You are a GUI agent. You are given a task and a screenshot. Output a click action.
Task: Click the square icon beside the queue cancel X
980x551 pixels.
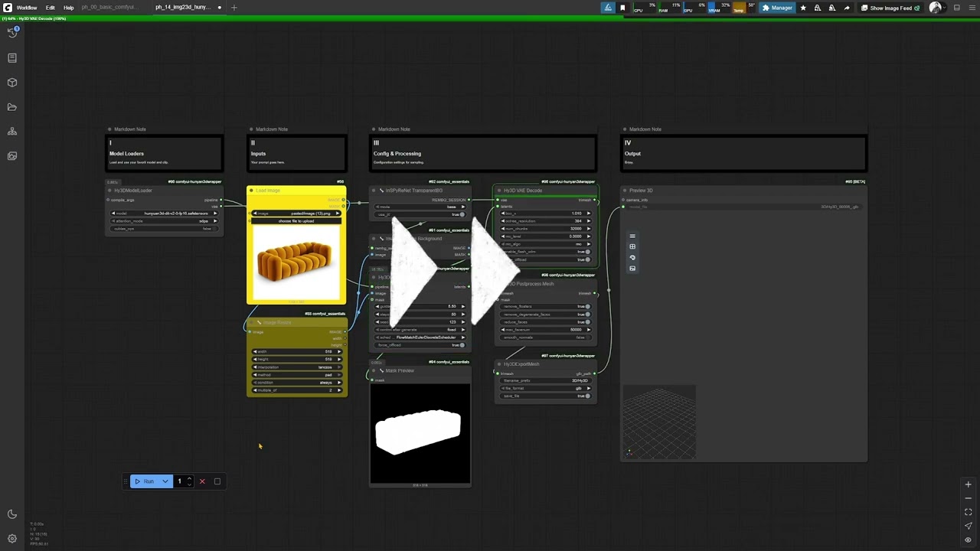click(217, 481)
